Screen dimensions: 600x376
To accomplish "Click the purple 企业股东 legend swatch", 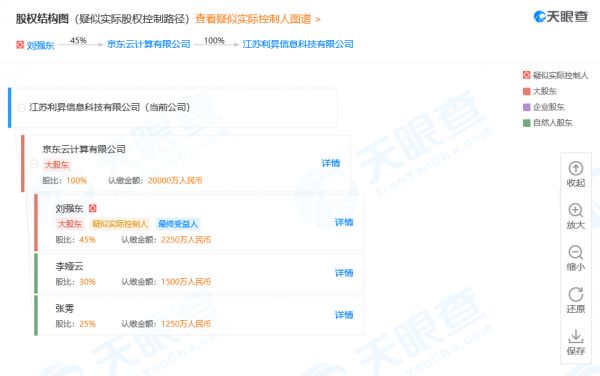I will click(x=527, y=107).
